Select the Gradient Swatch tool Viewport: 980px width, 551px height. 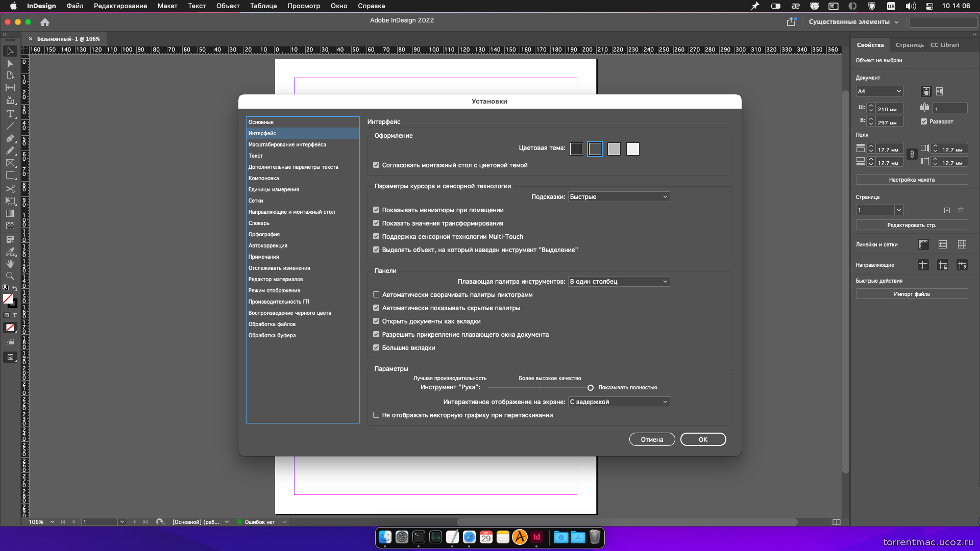10,213
